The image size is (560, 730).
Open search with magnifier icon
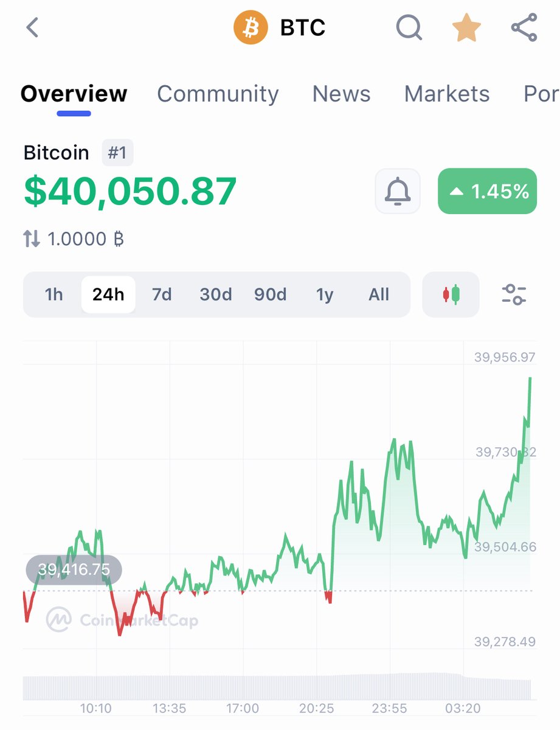410,27
